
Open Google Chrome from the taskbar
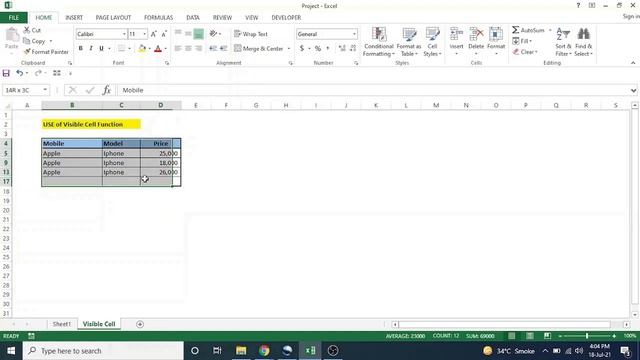tap(264, 351)
